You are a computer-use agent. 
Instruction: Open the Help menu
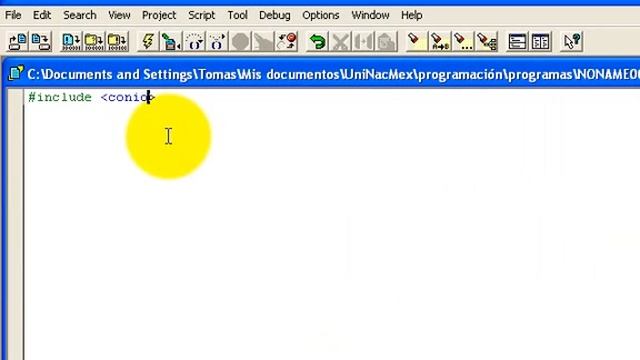(x=411, y=15)
